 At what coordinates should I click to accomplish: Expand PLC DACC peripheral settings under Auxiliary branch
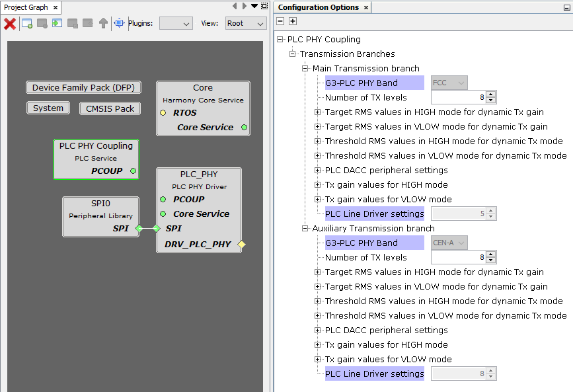pos(318,331)
